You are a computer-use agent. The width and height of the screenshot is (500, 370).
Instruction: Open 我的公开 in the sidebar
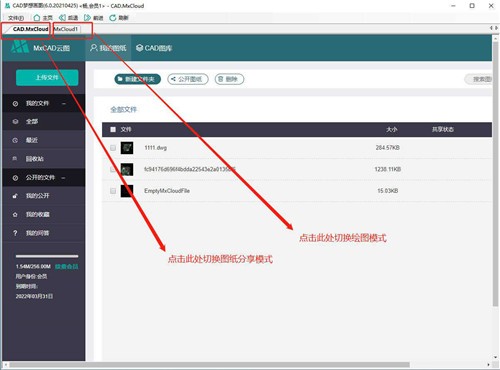(x=43, y=196)
